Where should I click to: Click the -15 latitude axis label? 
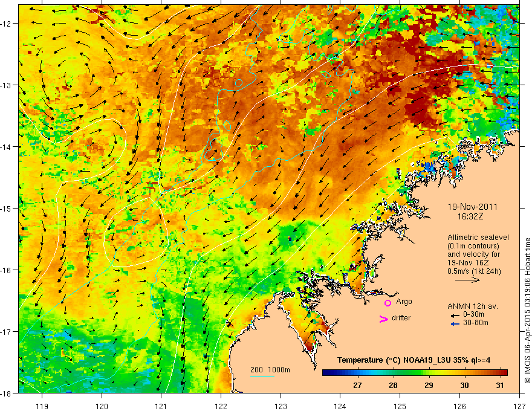coord(7,208)
